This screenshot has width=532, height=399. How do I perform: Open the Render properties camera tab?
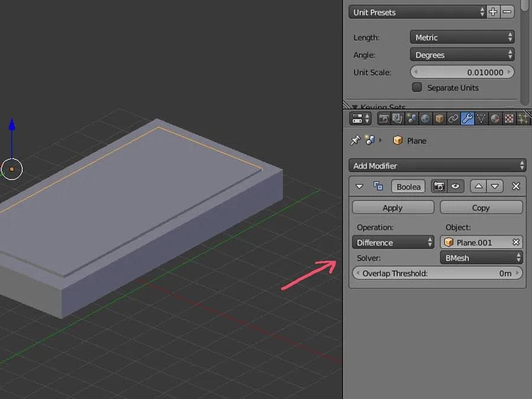[384, 118]
